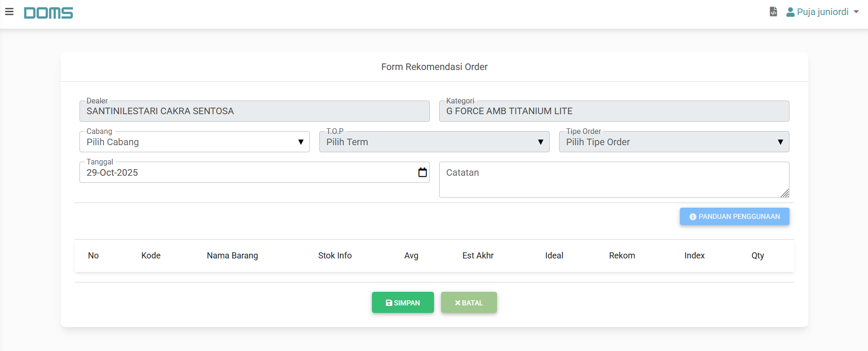
Task: Click the Simpan save button
Action: pyautogui.click(x=402, y=303)
